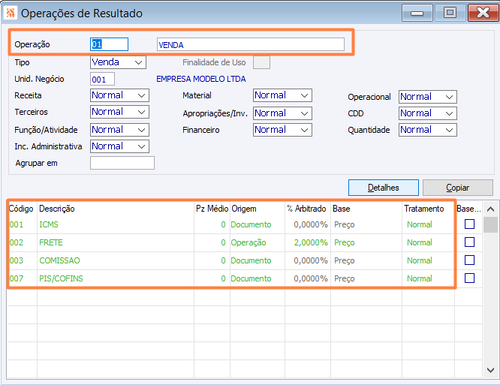This screenshot has width=500, height=385.
Task: Enable the Base checkbox for PIS/COFINS row
Action: coord(469,278)
